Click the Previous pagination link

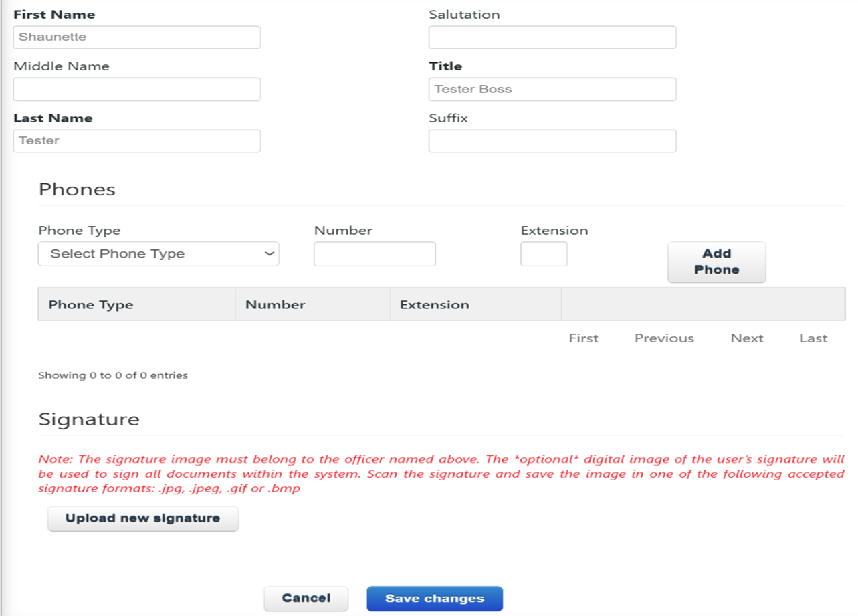pyautogui.click(x=664, y=338)
